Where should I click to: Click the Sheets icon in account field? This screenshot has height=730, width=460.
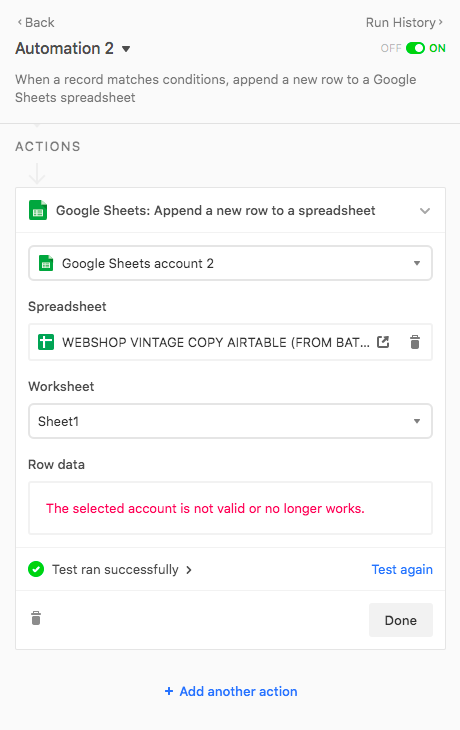tap(46, 263)
